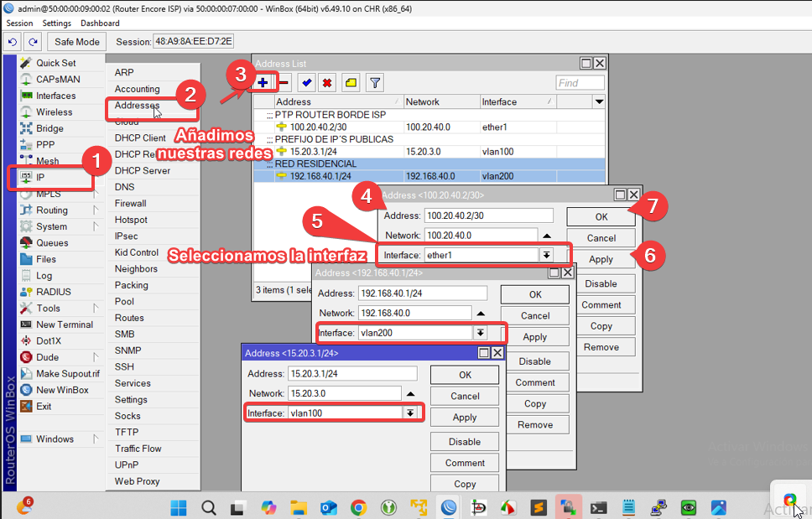Collapse Network field arrow in 15.20.3.1/24 dialog
Screen dimensions: 812x519
410,393
